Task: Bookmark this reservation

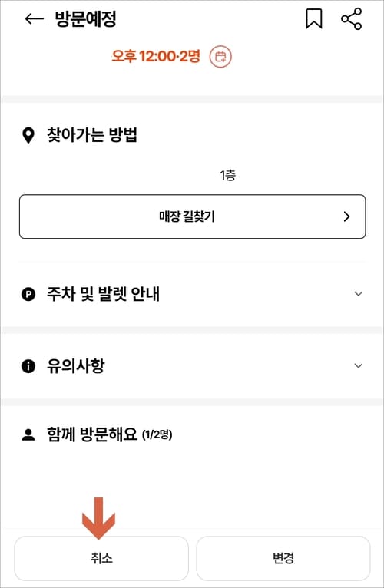Action: [x=314, y=18]
